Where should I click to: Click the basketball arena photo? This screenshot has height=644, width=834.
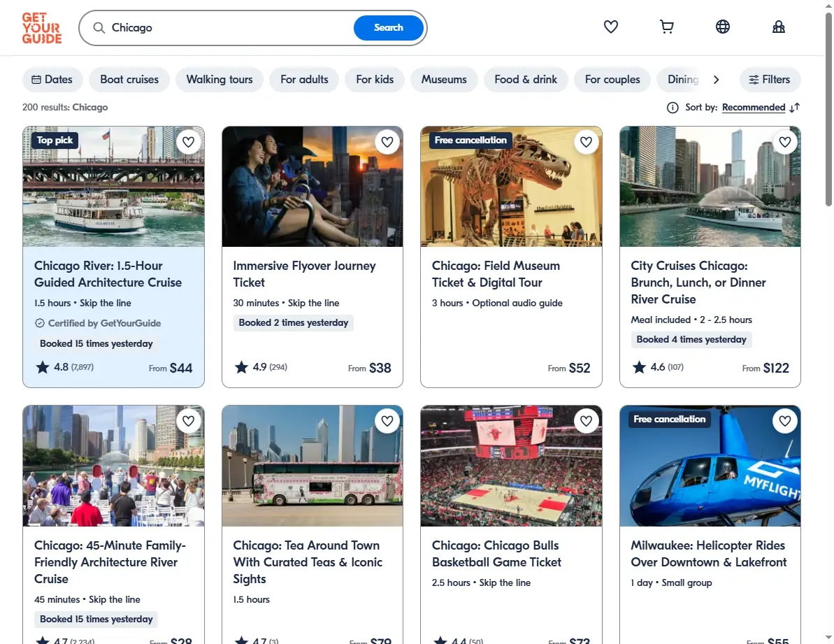point(511,466)
